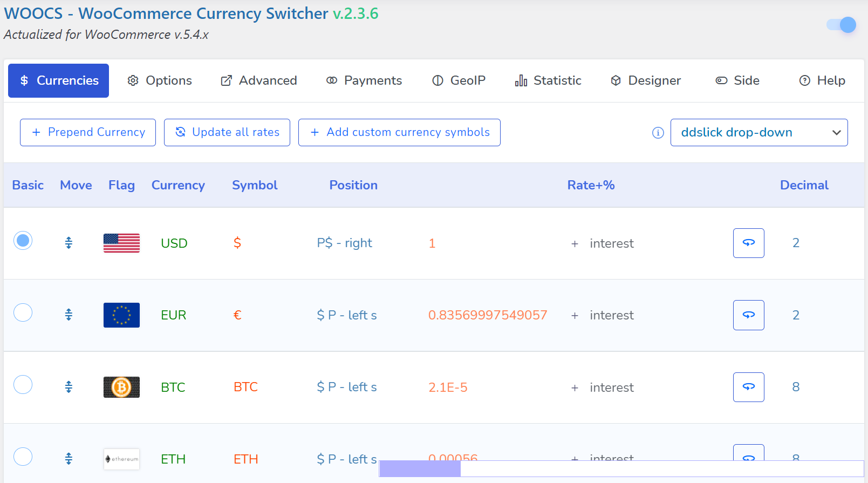The height and width of the screenshot is (483, 868).
Task: Click the BTC rate refresh button
Action: point(749,387)
